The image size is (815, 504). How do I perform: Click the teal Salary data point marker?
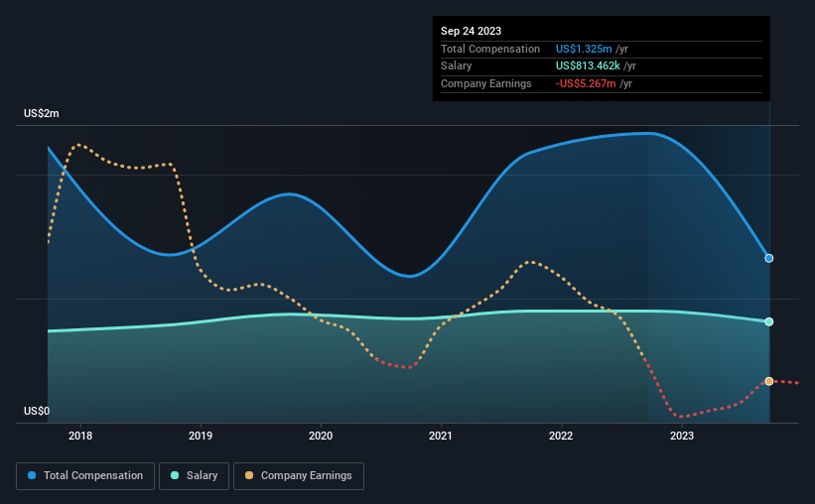768,321
